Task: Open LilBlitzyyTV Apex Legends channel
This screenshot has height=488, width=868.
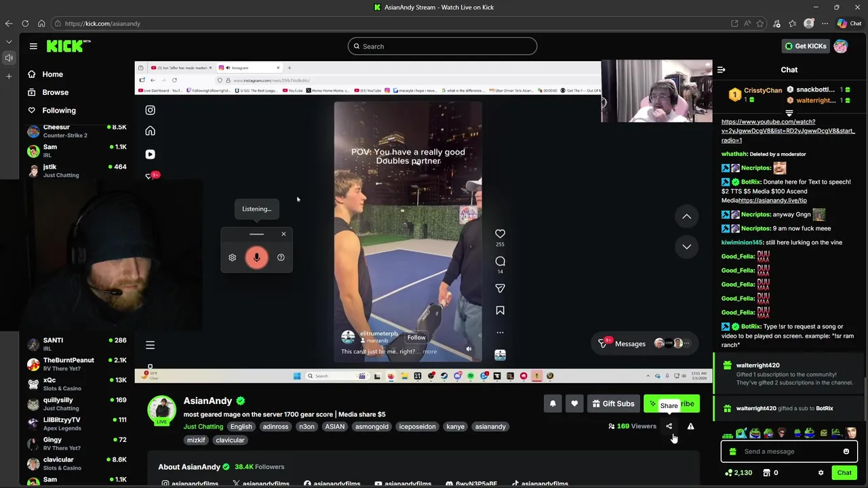Action: tap(77, 424)
